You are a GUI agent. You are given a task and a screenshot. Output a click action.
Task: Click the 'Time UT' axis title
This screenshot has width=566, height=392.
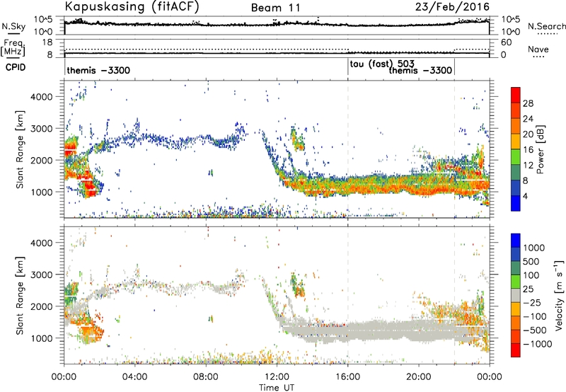(277, 388)
